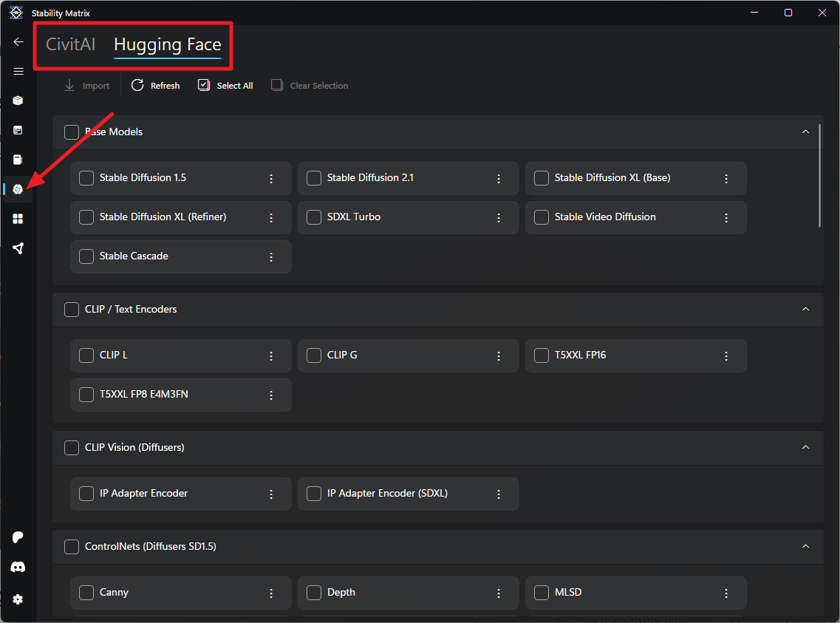Image resolution: width=840 pixels, height=623 pixels.
Task: Open the Workflows share icon in sidebar
Action: click(18, 248)
